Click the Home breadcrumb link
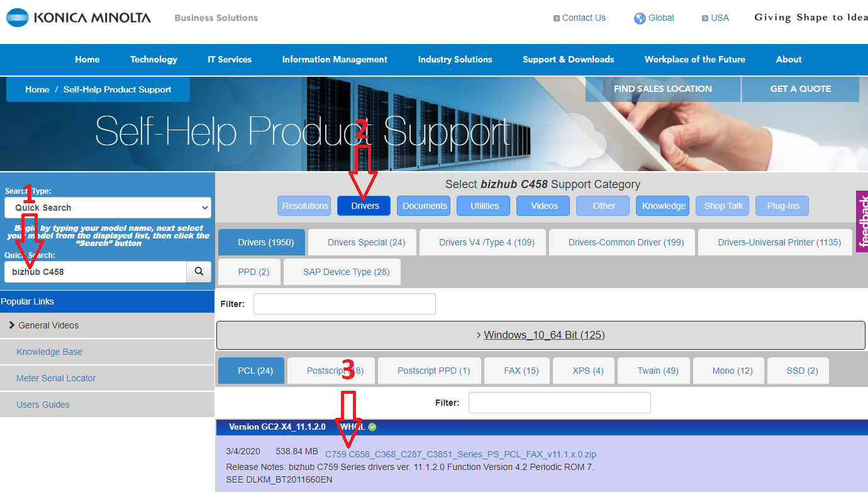 [x=37, y=89]
